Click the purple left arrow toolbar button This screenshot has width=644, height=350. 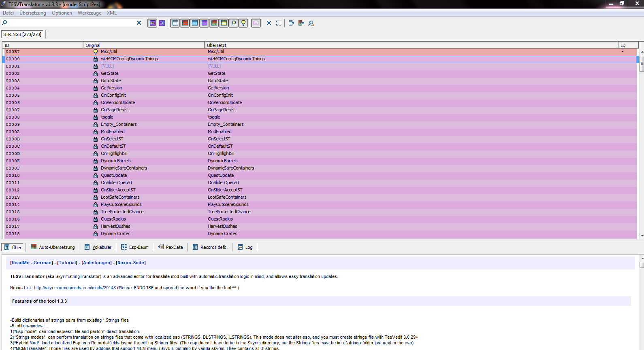point(152,23)
